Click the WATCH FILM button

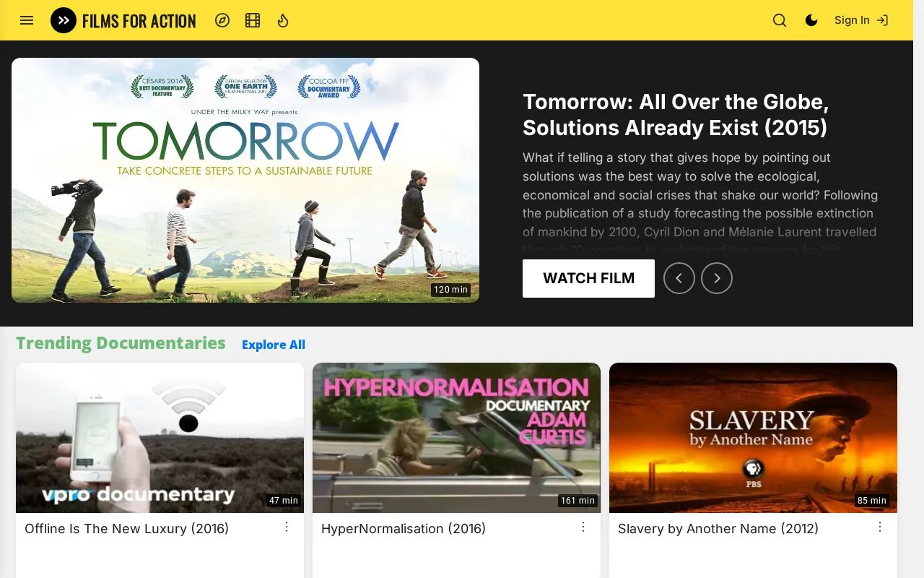588,278
